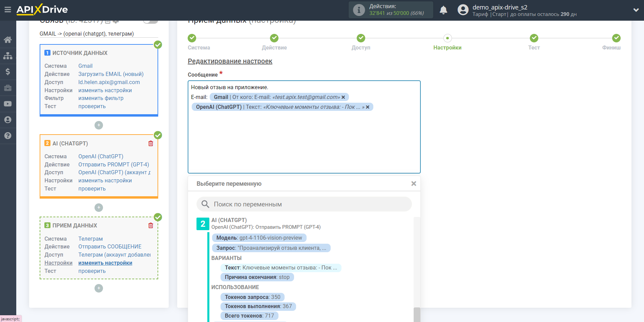Click проверить in source block

tap(92, 106)
